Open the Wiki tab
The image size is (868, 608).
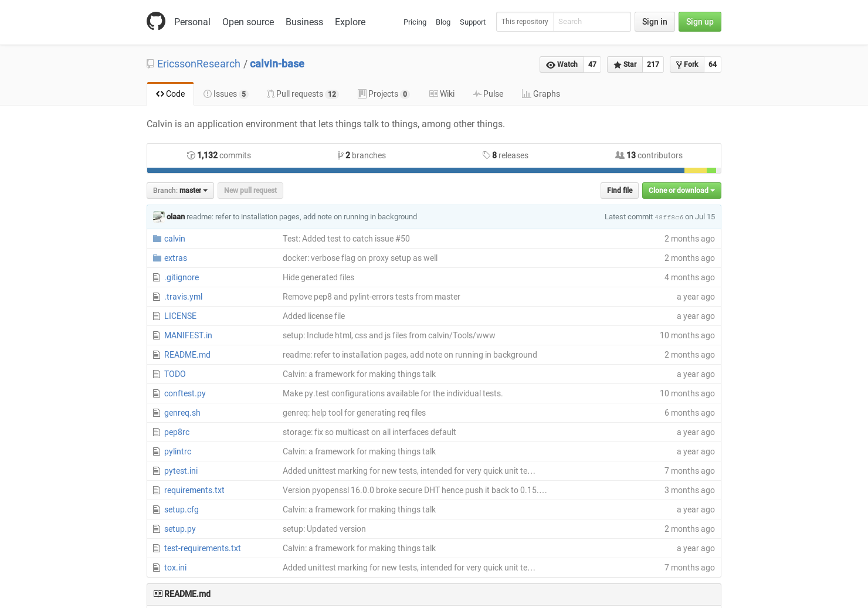click(442, 94)
